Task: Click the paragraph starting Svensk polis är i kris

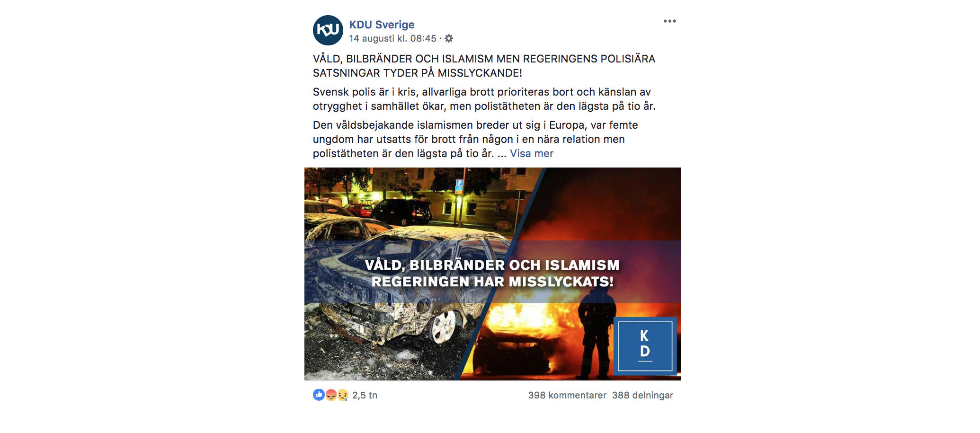Action: tap(484, 99)
